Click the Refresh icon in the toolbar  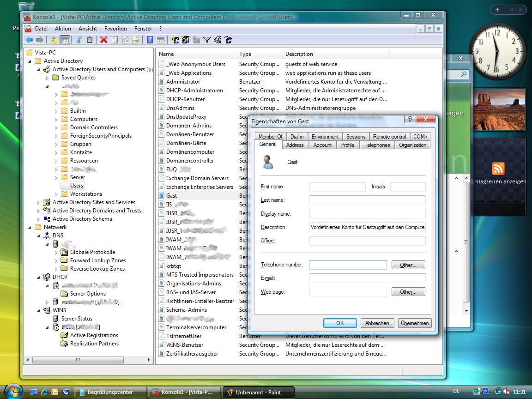pos(125,40)
